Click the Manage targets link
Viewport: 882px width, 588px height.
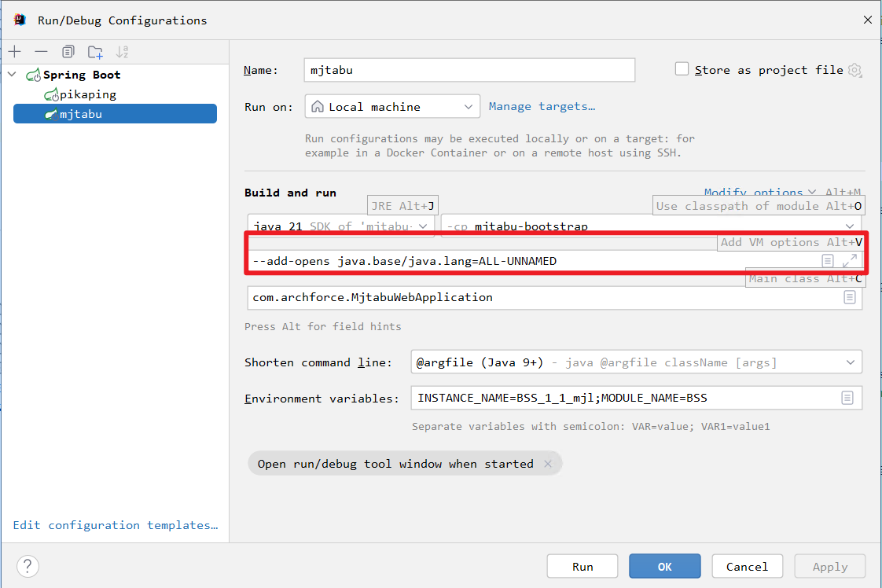pyautogui.click(x=542, y=106)
